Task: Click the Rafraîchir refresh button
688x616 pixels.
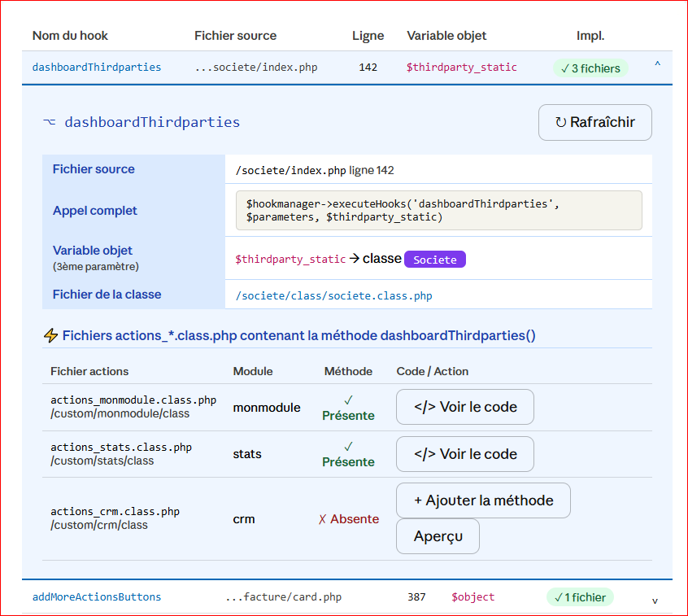Action: [x=594, y=122]
